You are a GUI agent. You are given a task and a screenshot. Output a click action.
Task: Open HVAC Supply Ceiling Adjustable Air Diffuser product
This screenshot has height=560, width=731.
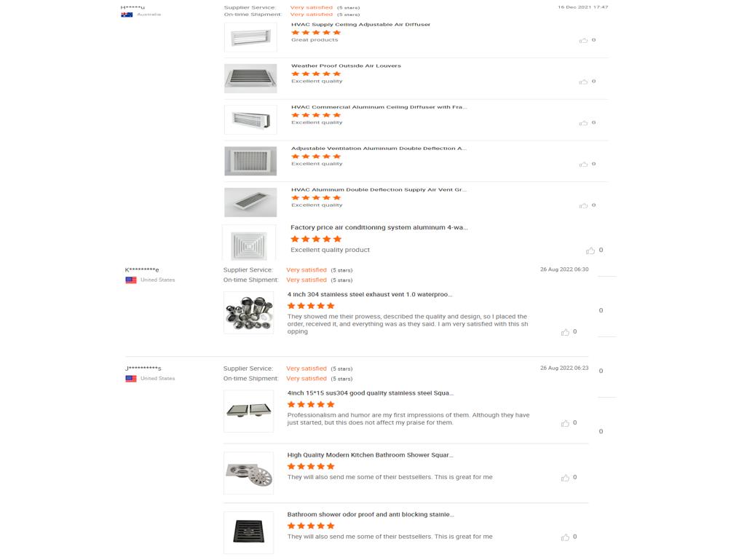coord(360,25)
